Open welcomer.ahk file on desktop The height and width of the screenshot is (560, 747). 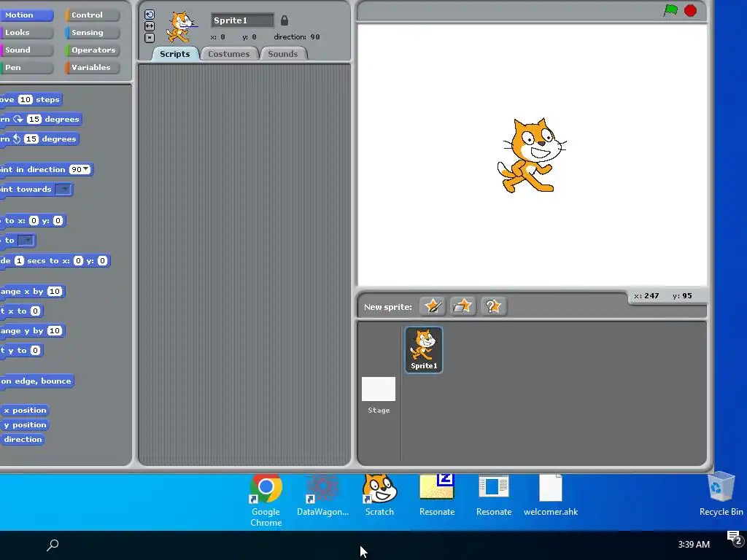coord(551,495)
